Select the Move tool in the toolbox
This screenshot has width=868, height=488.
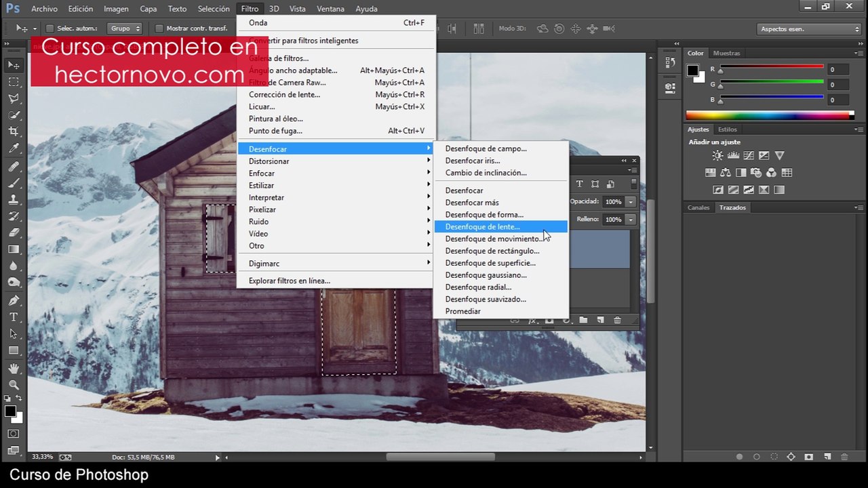14,65
